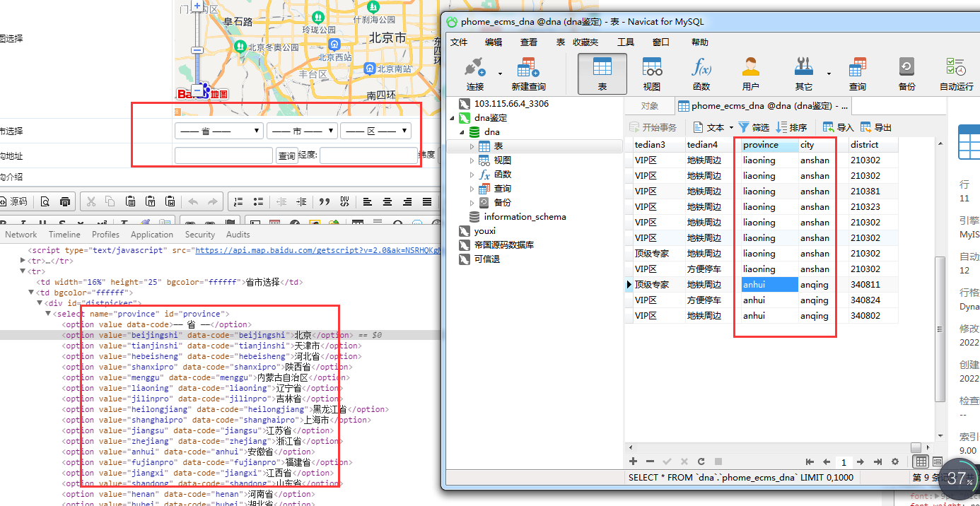The width and height of the screenshot is (980, 506).
Task: Switch to the Network tab in DevTools
Action: 21,235
